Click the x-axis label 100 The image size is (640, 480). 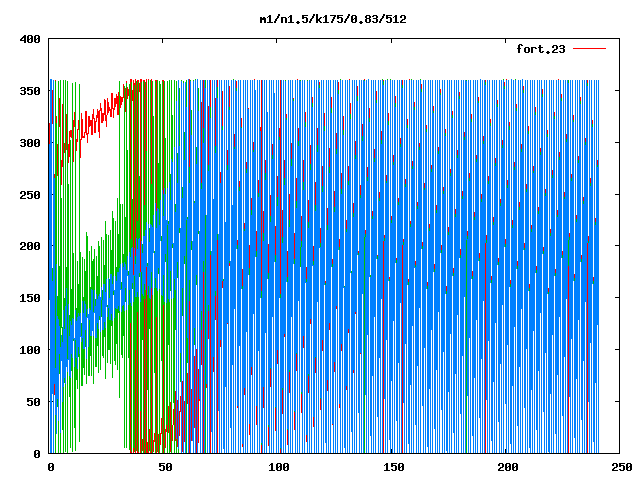pyautogui.click(x=279, y=467)
